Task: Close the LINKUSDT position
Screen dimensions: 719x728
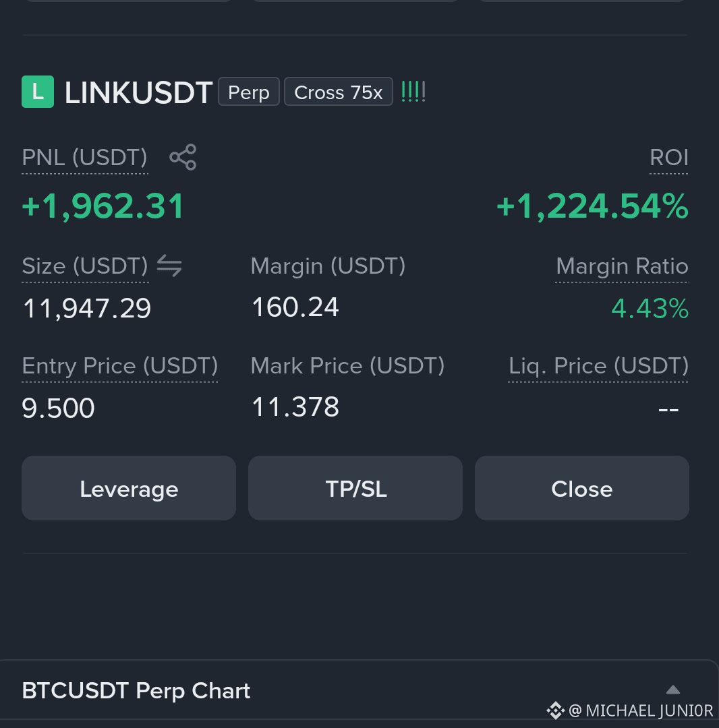Action: tap(582, 488)
